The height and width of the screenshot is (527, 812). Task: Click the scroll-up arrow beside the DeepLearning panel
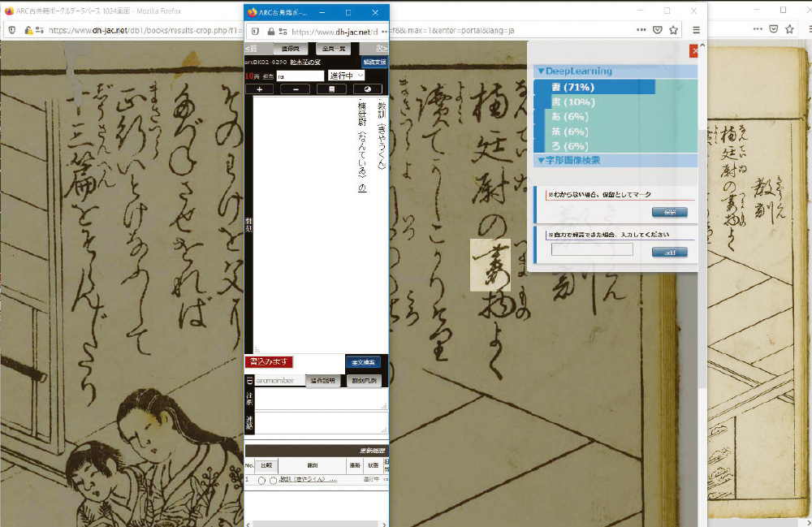click(x=702, y=46)
